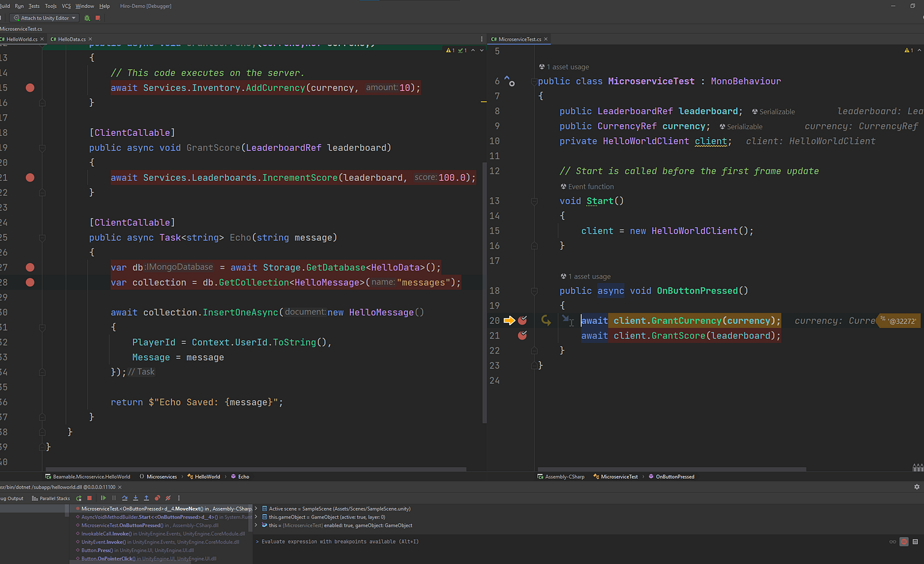This screenshot has width=924, height=564.
Task: Open the settings gear in the debug panel
Action: [916, 487]
